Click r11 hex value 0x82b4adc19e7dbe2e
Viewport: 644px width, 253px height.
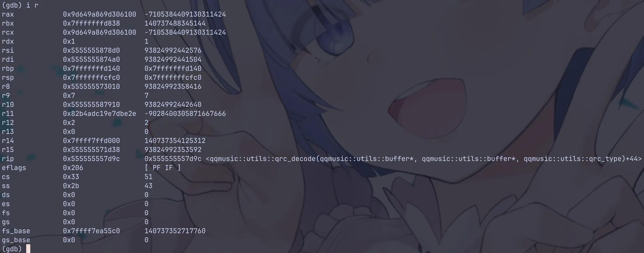(x=100, y=114)
